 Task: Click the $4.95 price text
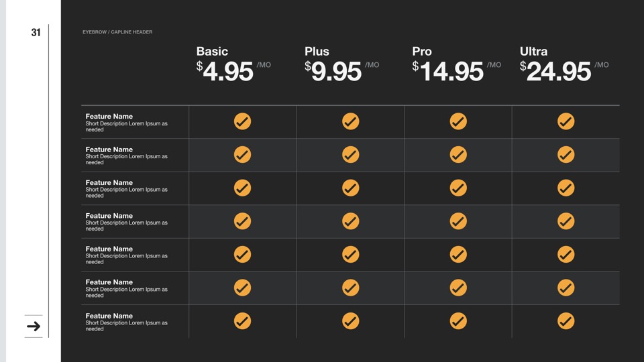225,71
